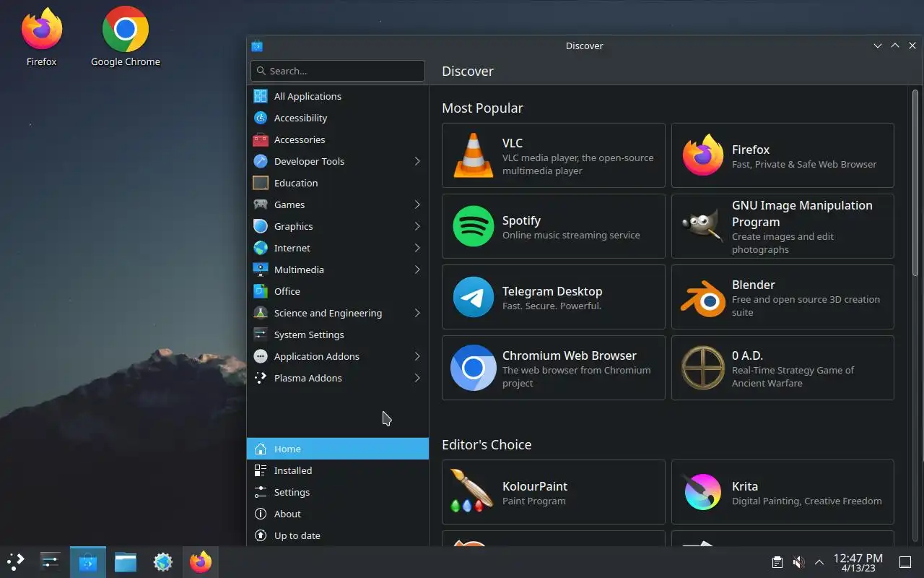Expand the Application Addons arrow
Image resolution: width=924 pixels, height=578 pixels.
coord(417,356)
